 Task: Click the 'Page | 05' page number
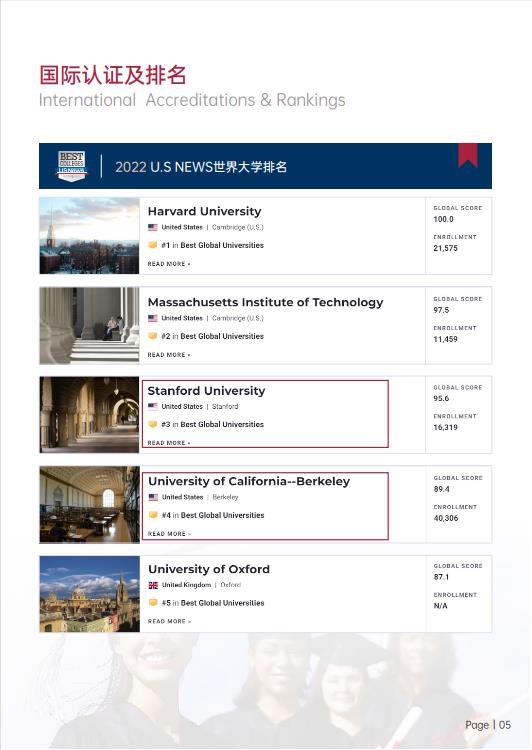point(488,725)
